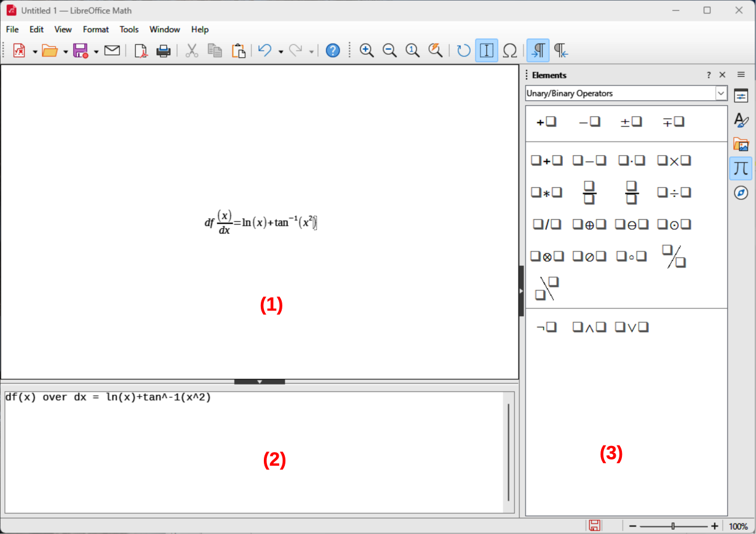Toggle left-to-right text direction
The width and height of the screenshot is (756, 534).
tap(538, 51)
